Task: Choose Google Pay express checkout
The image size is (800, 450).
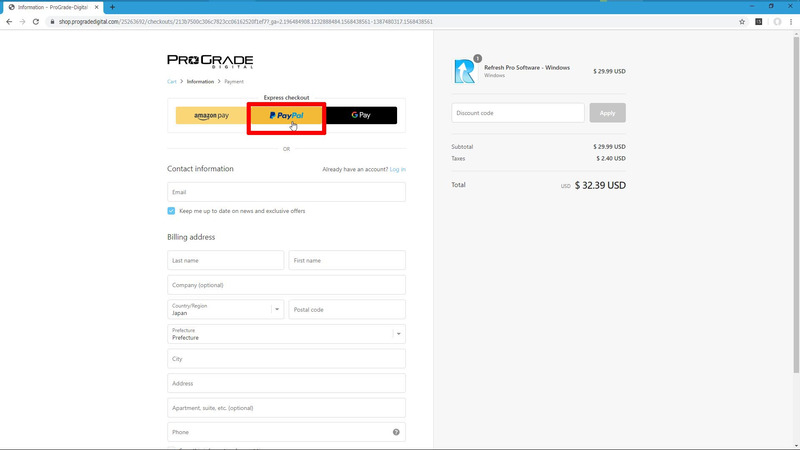Action: coord(361,115)
